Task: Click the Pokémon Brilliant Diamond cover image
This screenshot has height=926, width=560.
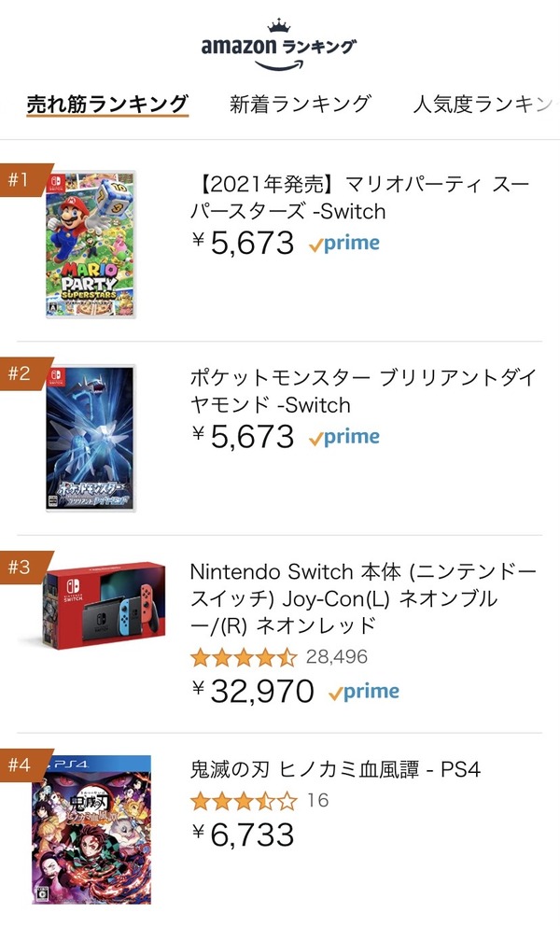Action: (x=91, y=438)
